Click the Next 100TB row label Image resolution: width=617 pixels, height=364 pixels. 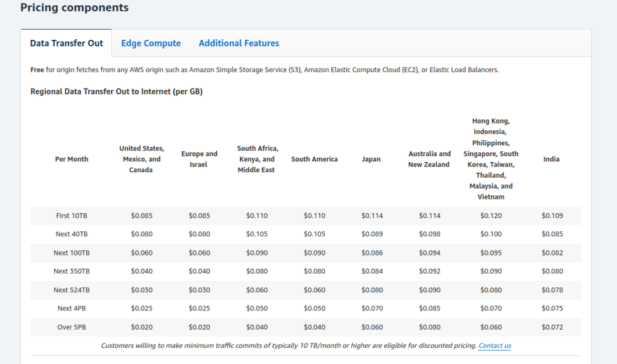click(72, 253)
